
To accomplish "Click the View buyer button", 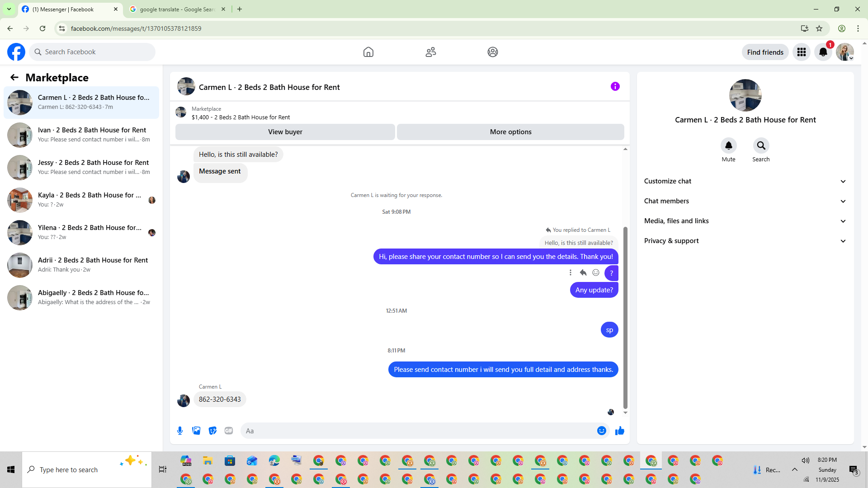I will [x=285, y=132].
